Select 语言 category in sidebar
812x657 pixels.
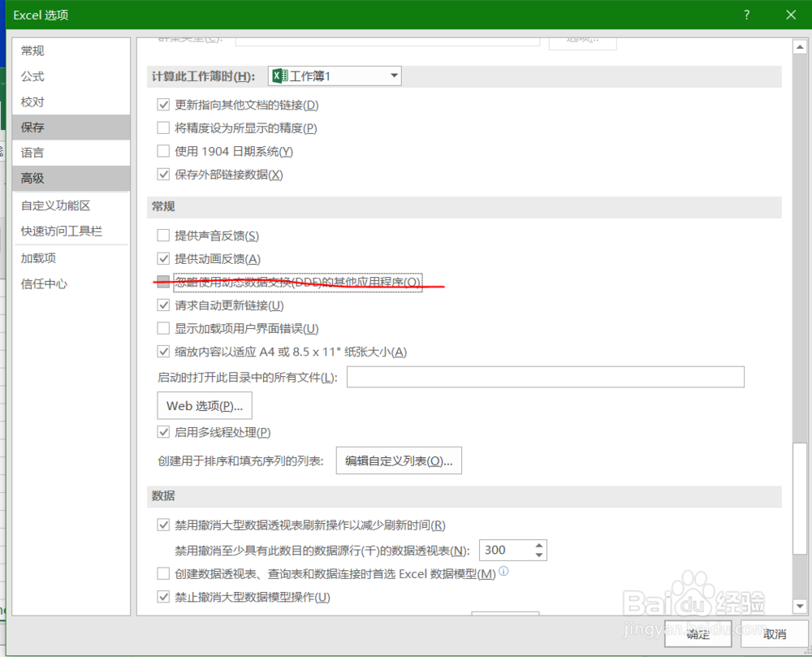[x=71, y=153]
